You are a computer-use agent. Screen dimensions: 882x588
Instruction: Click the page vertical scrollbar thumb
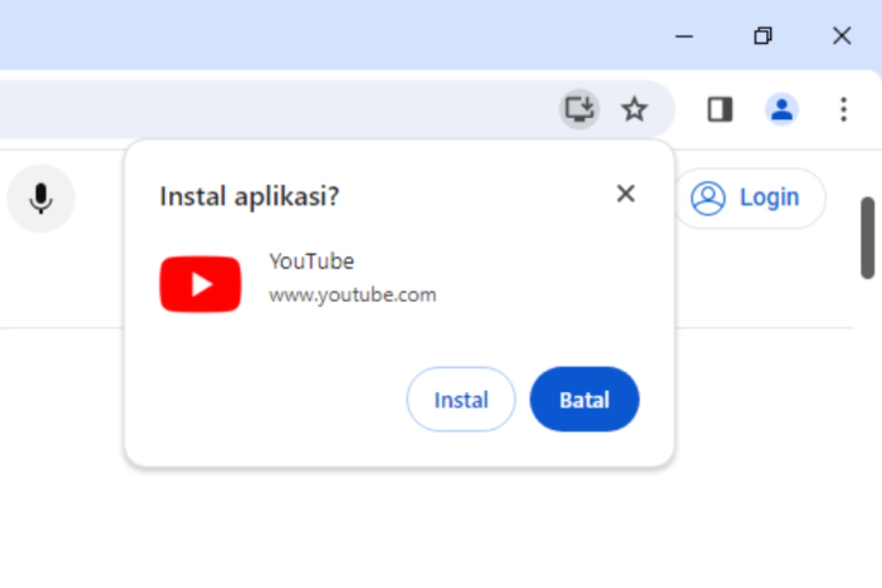pos(868,237)
